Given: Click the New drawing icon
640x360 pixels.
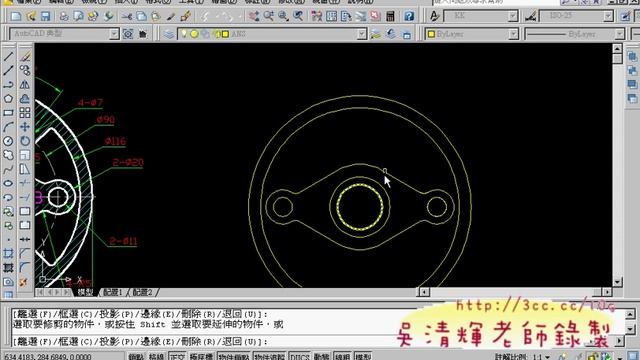Looking at the screenshot, I should tap(16, 16).
